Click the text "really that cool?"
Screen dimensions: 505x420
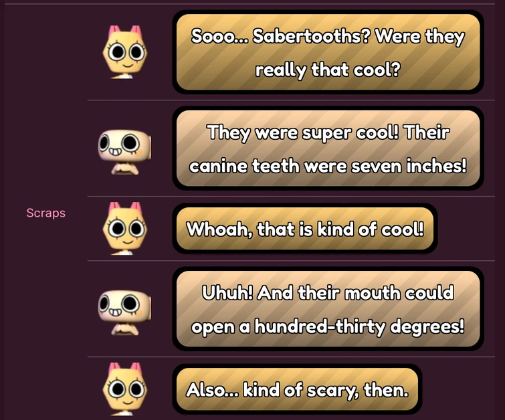pyautogui.click(x=328, y=70)
